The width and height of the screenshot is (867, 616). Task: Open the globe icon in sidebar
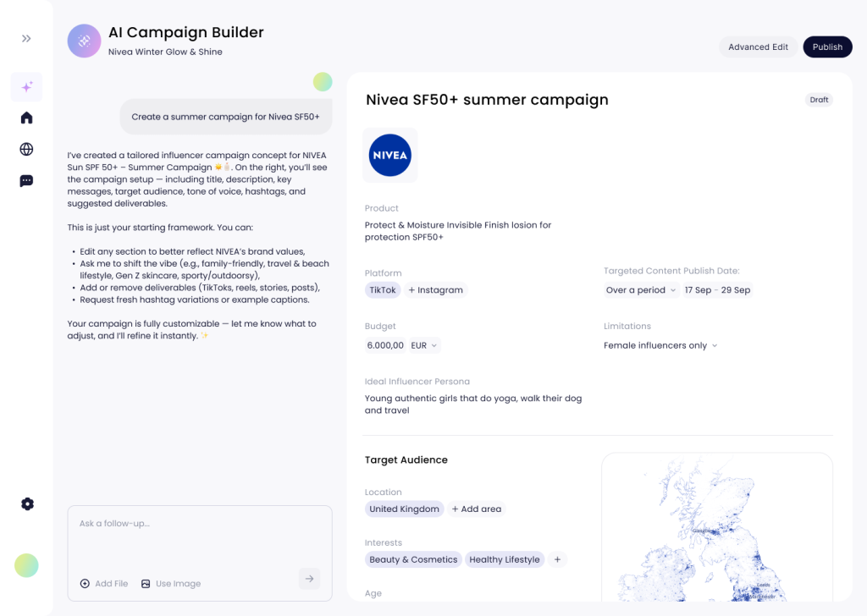26,150
